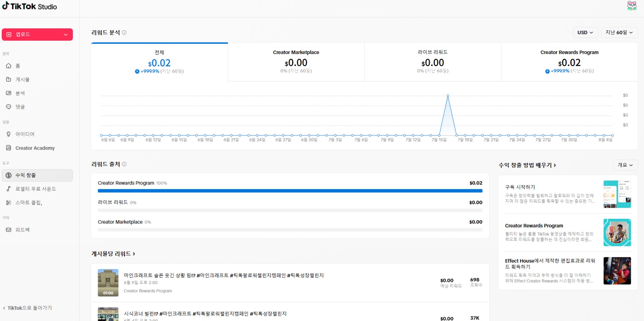Viewport: 644px width, 321px height.
Task: Open the 지난 60일 date range dropdown
Action: pyautogui.click(x=619, y=33)
